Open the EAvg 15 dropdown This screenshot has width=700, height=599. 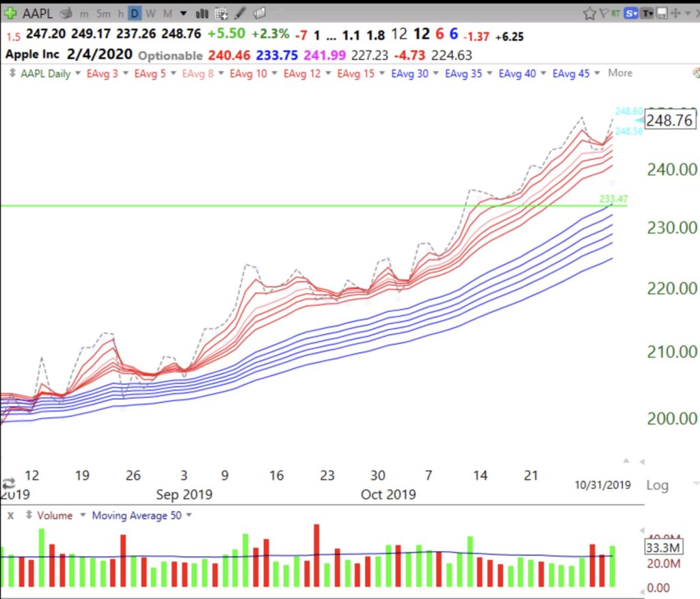pyautogui.click(x=381, y=72)
